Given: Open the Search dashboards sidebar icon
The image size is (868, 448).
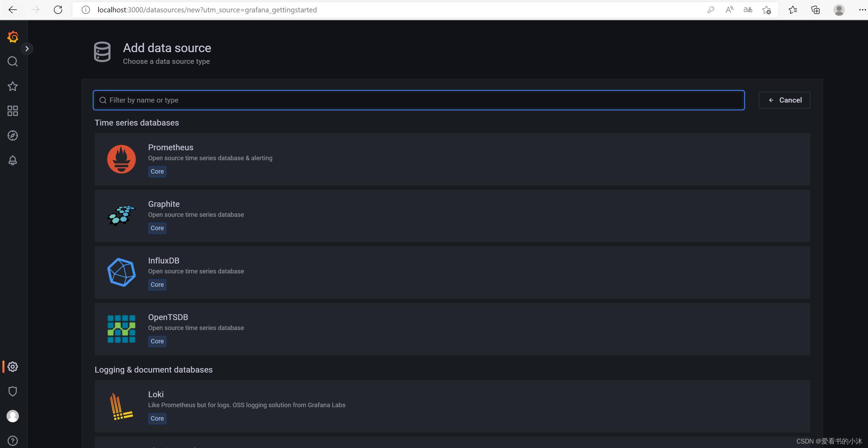Looking at the screenshot, I should click(x=13, y=61).
